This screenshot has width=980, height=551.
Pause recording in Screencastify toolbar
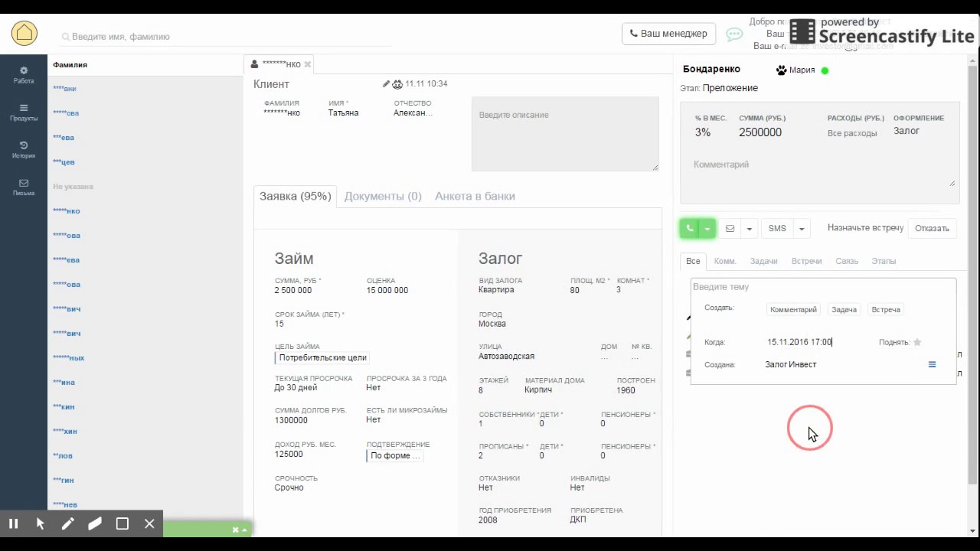tap(14, 523)
